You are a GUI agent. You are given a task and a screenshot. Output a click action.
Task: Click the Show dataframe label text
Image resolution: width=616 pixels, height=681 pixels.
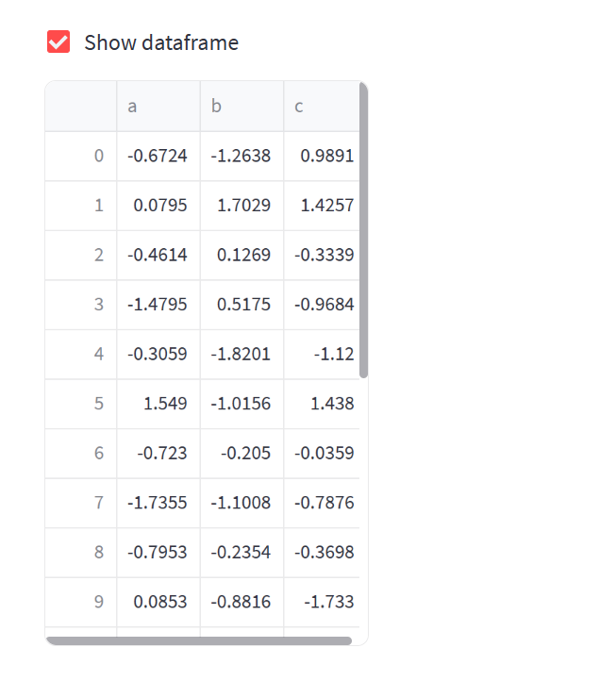point(161,42)
